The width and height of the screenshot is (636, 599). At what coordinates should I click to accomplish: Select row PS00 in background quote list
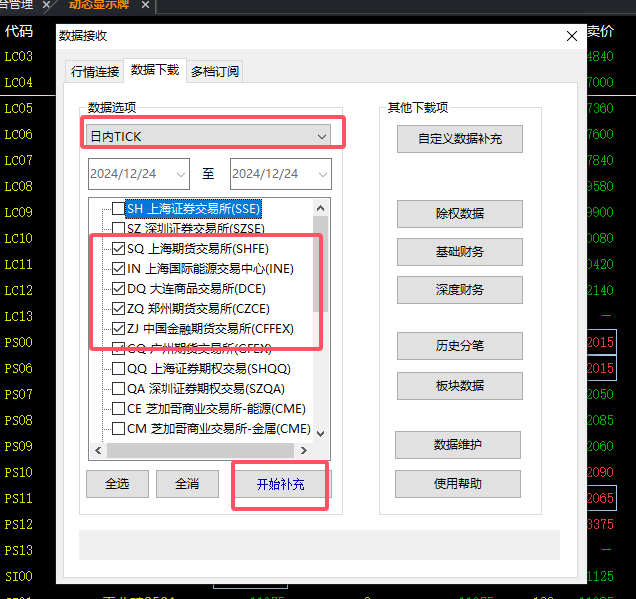coord(19,342)
